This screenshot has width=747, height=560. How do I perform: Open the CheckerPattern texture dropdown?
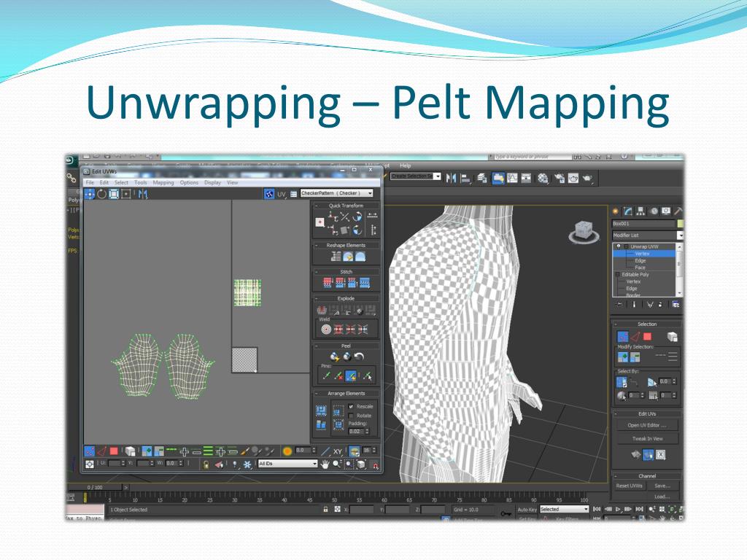tap(337, 193)
